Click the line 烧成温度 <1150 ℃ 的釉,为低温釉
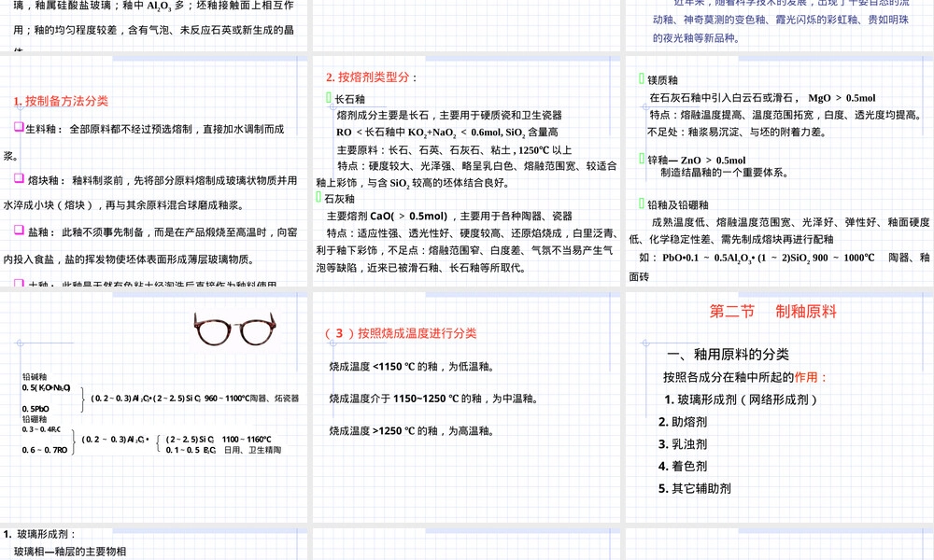This screenshot has height=560, width=934. (412, 367)
